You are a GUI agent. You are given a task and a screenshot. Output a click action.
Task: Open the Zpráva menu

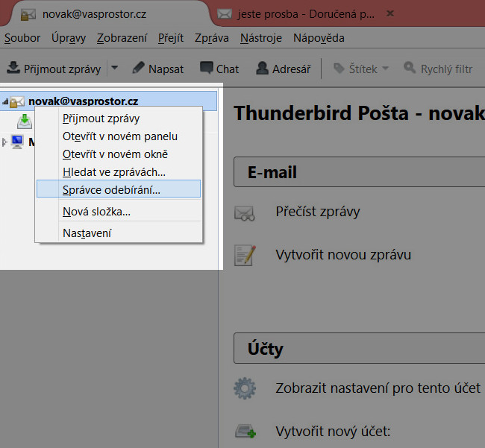point(212,38)
